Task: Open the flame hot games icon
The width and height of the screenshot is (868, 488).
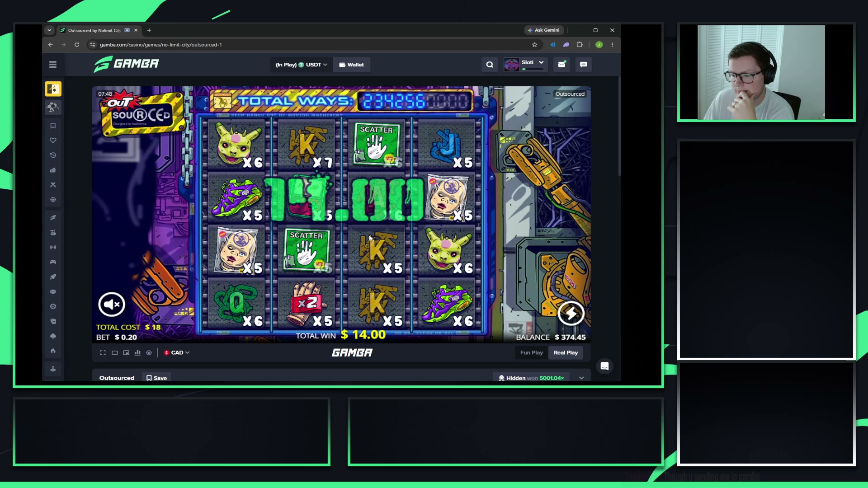Action: (x=53, y=351)
